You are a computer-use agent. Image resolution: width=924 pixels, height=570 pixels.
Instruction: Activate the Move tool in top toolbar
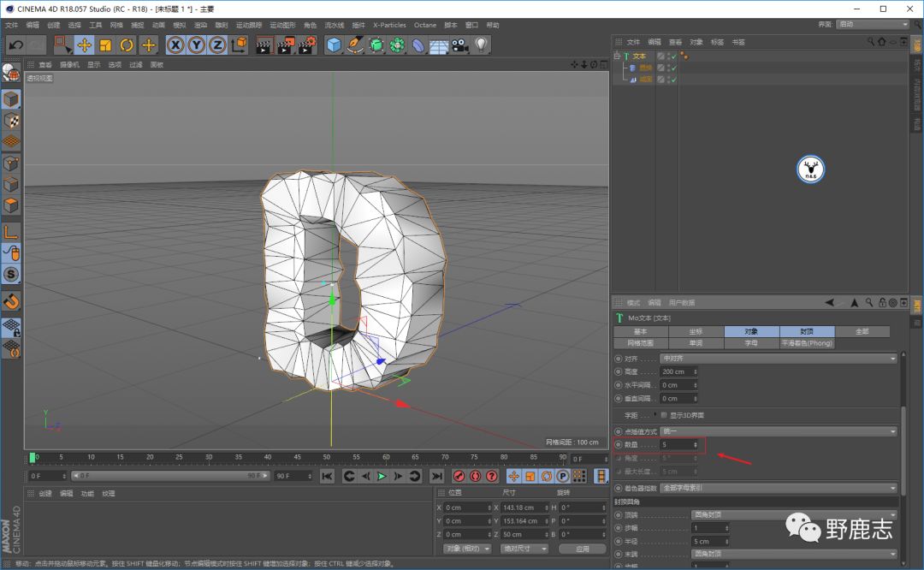[84, 45]
